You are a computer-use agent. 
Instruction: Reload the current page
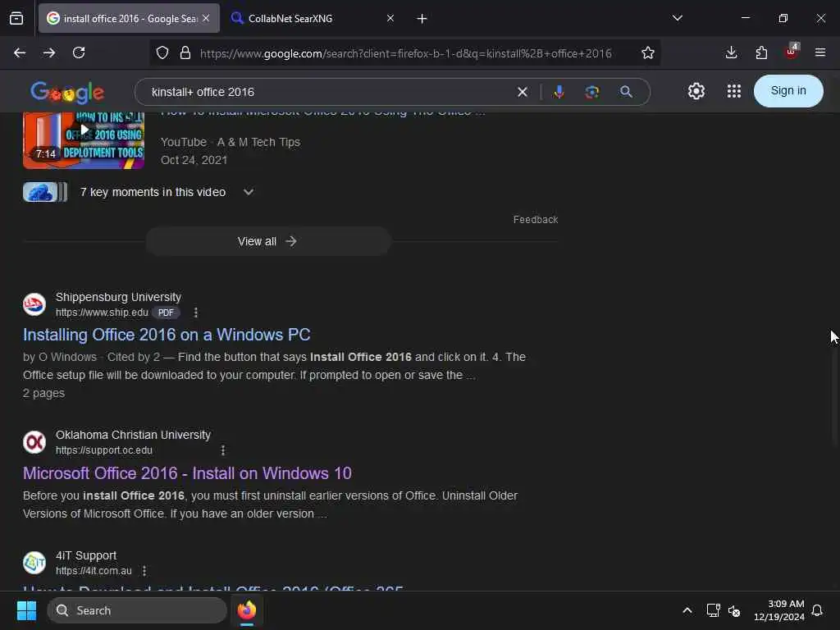tap(79, 52)
